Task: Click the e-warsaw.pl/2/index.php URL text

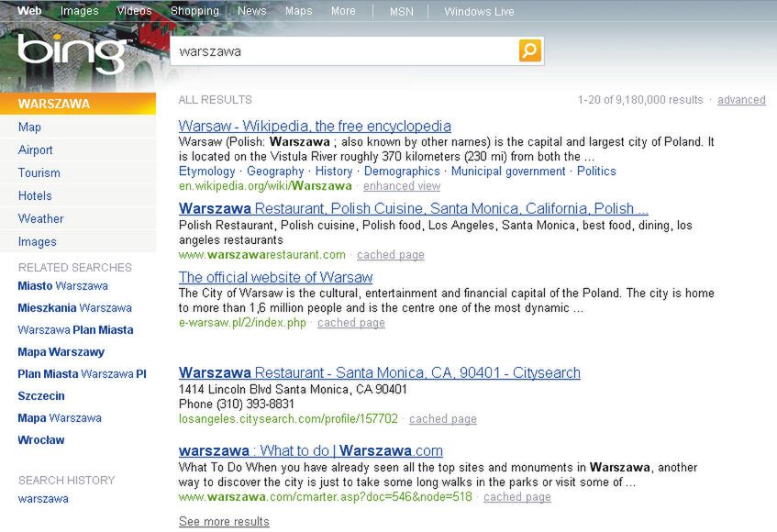Action: [242, 323]
